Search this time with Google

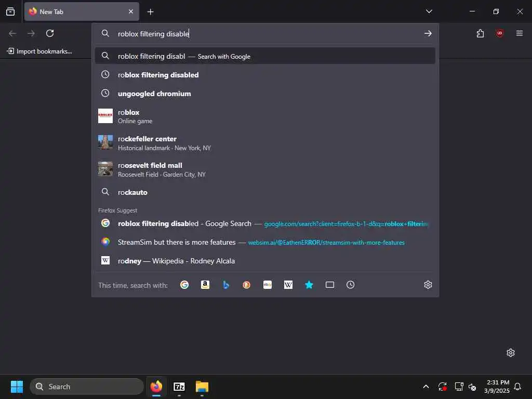tap(184, 285)
